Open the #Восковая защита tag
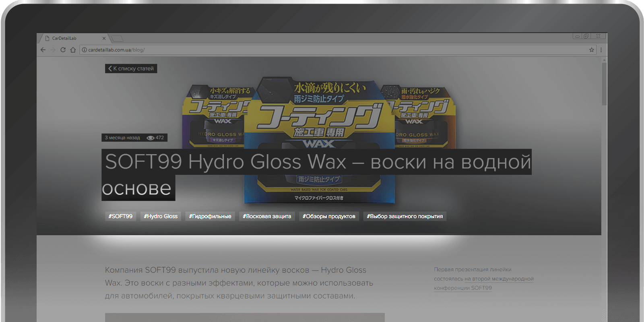 coord(267,216)
